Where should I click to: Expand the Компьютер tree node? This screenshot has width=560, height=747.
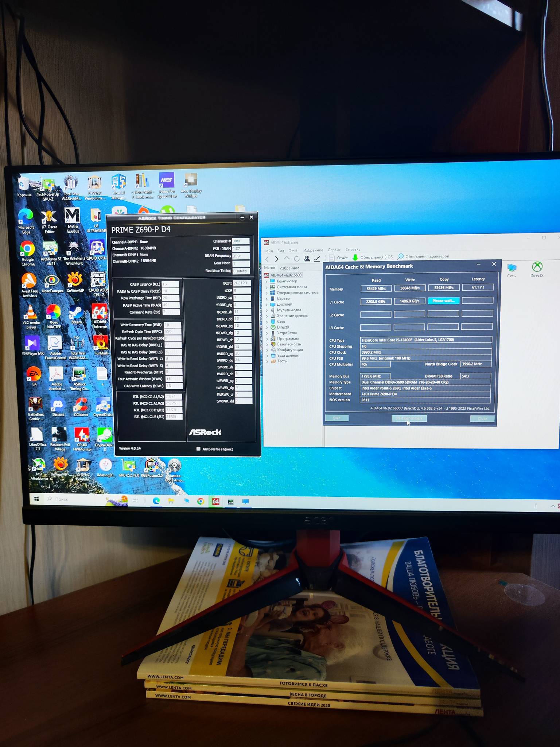tap(267, 281)
